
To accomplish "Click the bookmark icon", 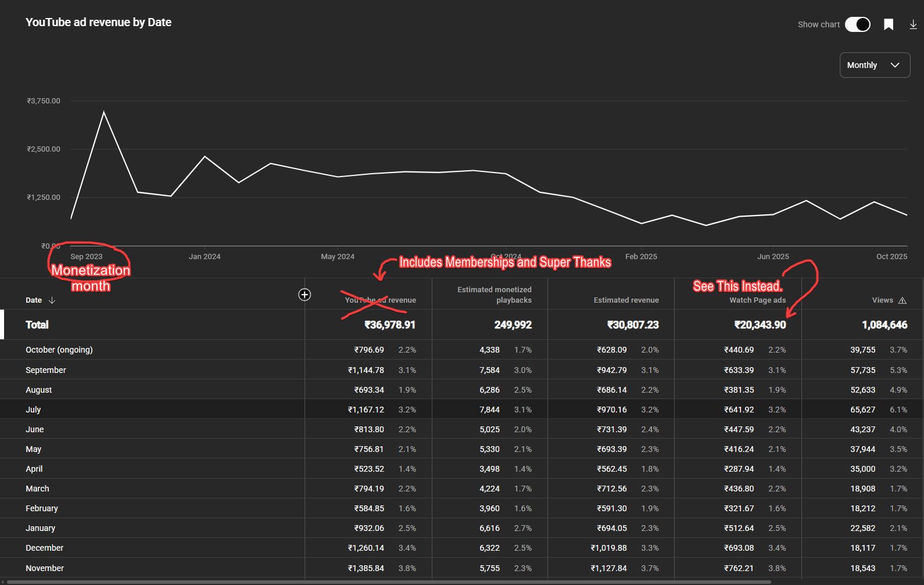I will coord(889,24).
